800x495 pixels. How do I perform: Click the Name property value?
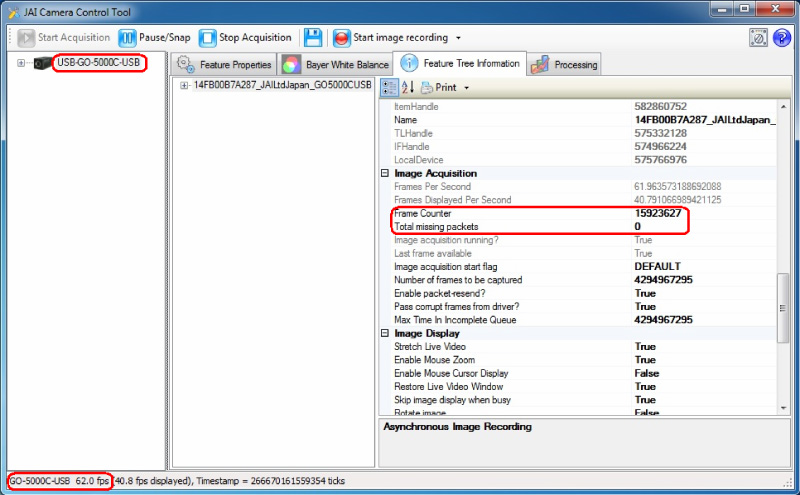pos(704,120)
